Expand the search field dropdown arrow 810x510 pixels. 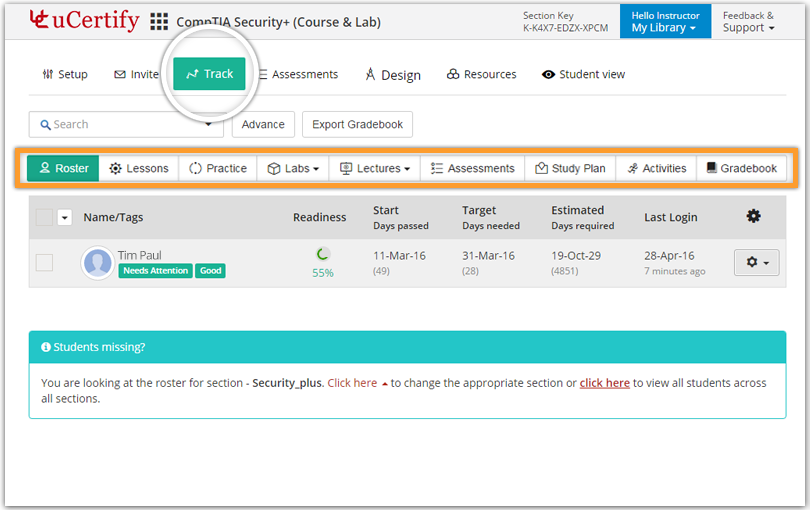[208, 125]
